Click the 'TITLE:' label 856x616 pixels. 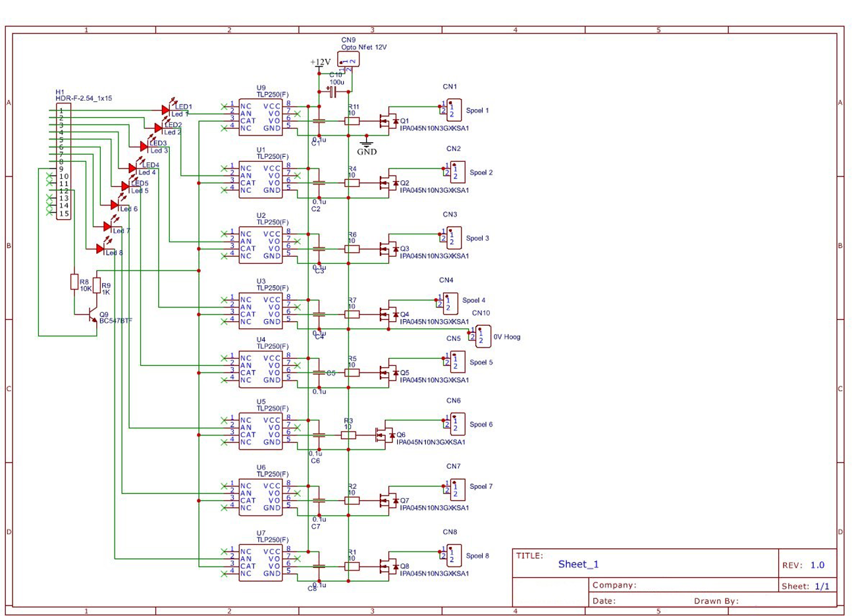tap(529, 556)
